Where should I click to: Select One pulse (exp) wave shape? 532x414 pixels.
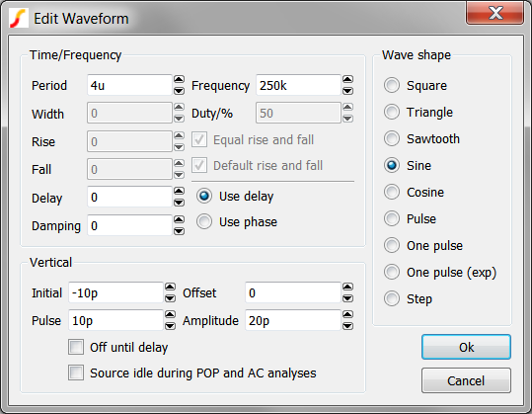coord(392,272)
